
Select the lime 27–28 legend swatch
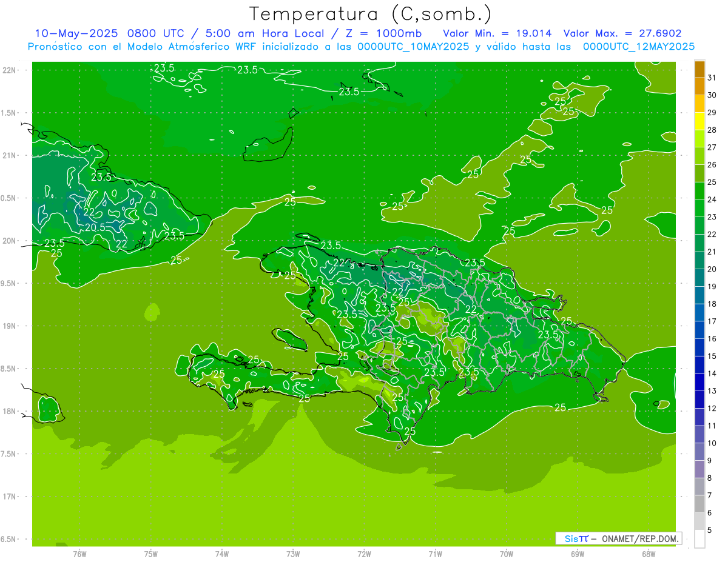(x=699, y=138)
